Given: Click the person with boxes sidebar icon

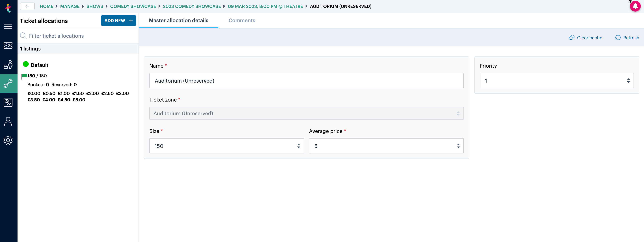Looking at the screenshot, I should click(x=8, y=64).
